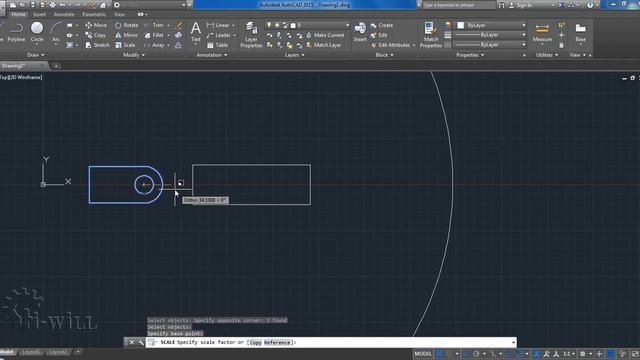Click Create block button
The image size is (640, 360).
tap(382, 25)
